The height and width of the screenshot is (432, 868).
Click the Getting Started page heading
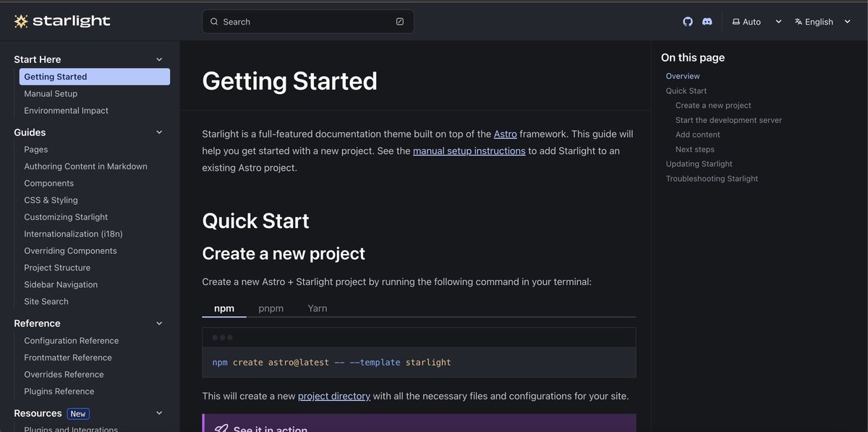(290, 80)
